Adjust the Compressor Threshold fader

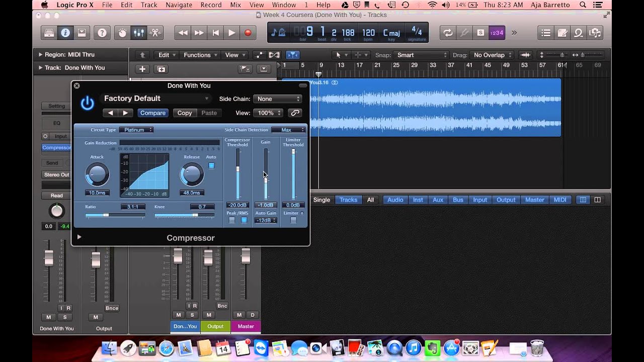pos(238,174)
